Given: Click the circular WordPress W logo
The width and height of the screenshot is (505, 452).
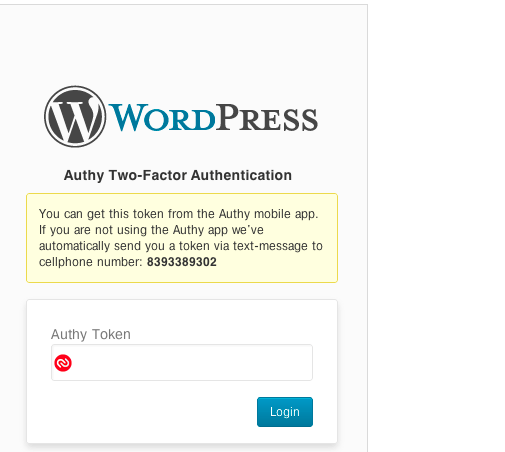Looking at the screenshot, I should click(75, 117).
